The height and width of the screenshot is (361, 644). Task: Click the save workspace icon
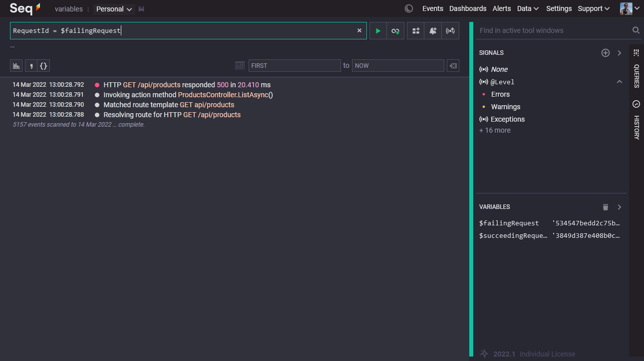pos(141,9)
